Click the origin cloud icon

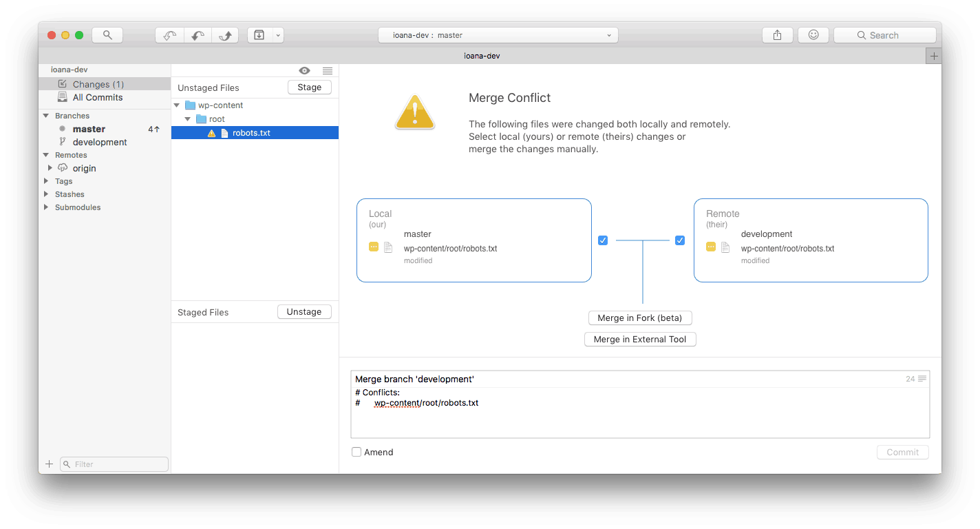(x=63, y=168)
